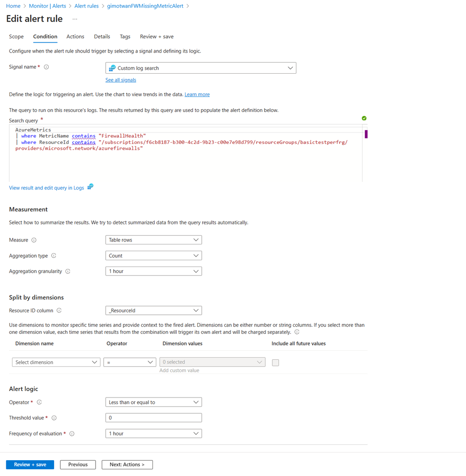Screen dimensions: 466x476
Task: Click the Measure info icon
Action: [34, 240]
